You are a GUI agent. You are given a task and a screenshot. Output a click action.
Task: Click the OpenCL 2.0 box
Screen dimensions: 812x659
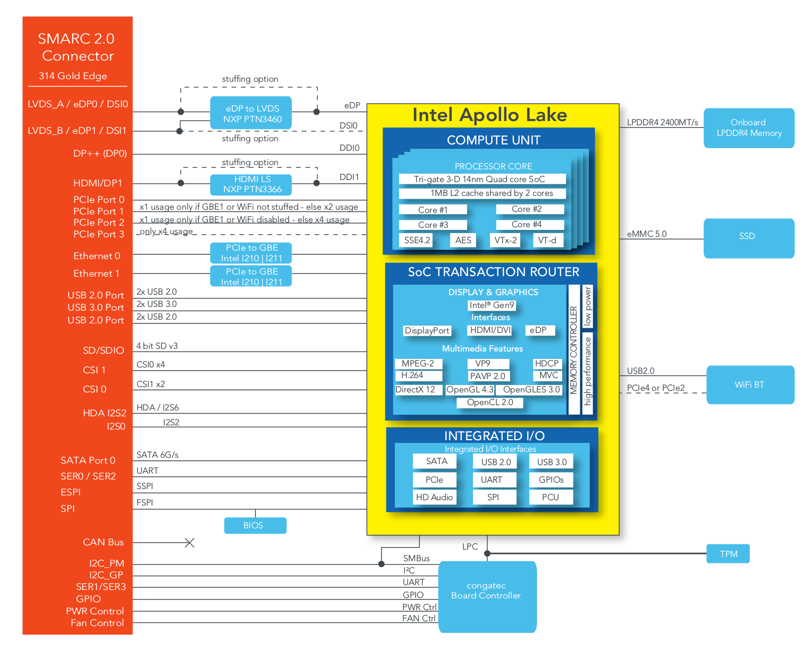coord(490,403)
